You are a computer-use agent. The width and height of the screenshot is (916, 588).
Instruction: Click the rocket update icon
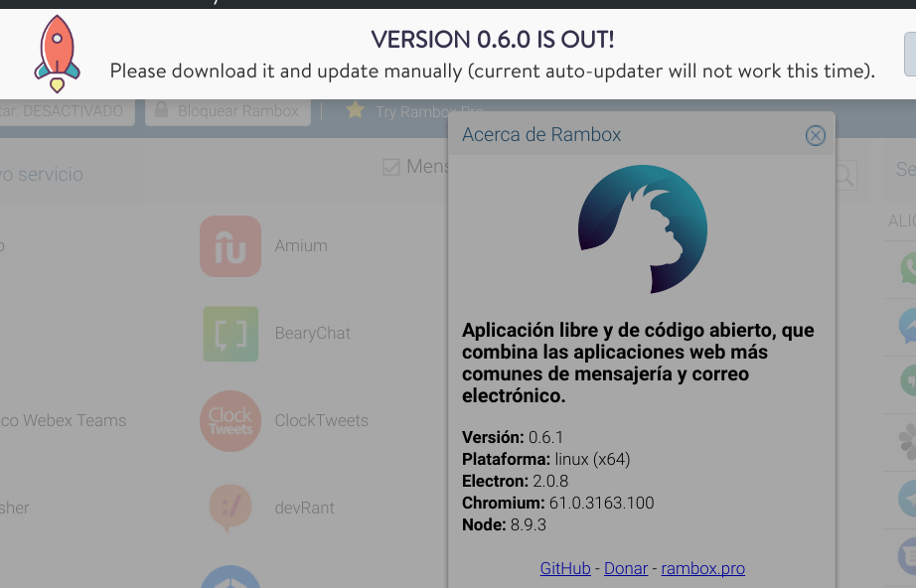(57, 54)
